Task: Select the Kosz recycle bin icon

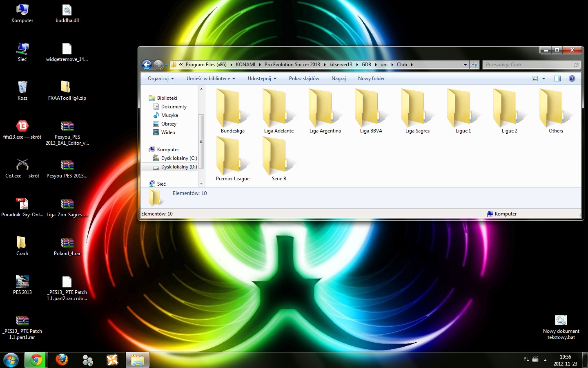Action: tap(22, 90)
